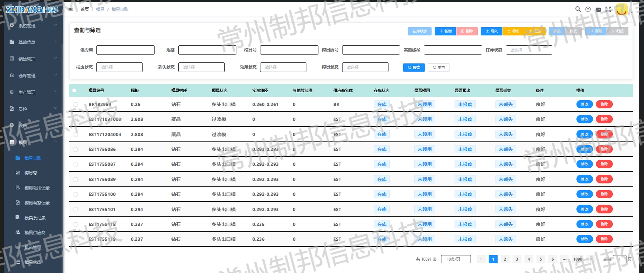The height and width of the screenshot is (273, 644).
Task: Click the 导入 import button
Action: coord(491,31)
